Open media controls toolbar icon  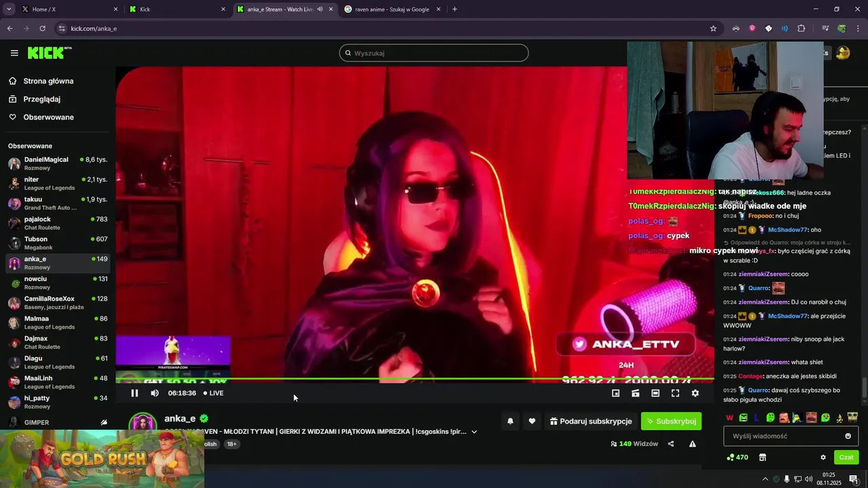point(825,28)
